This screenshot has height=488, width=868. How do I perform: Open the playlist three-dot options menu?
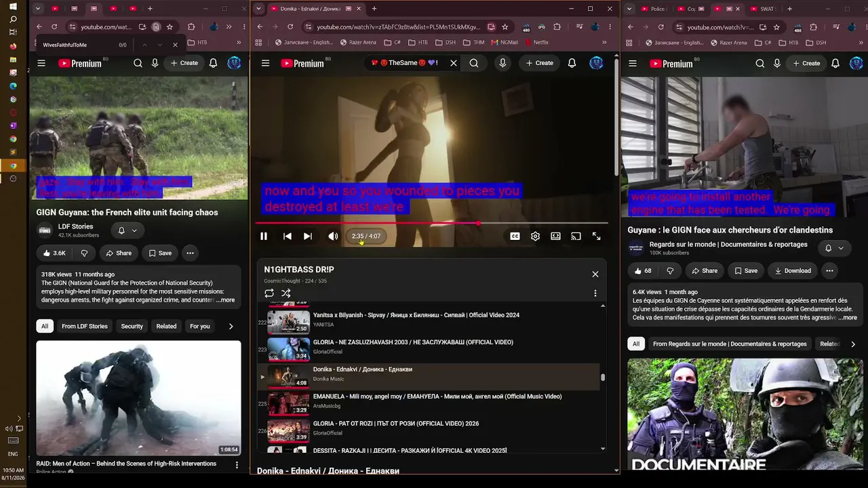(x=595, y=293)
